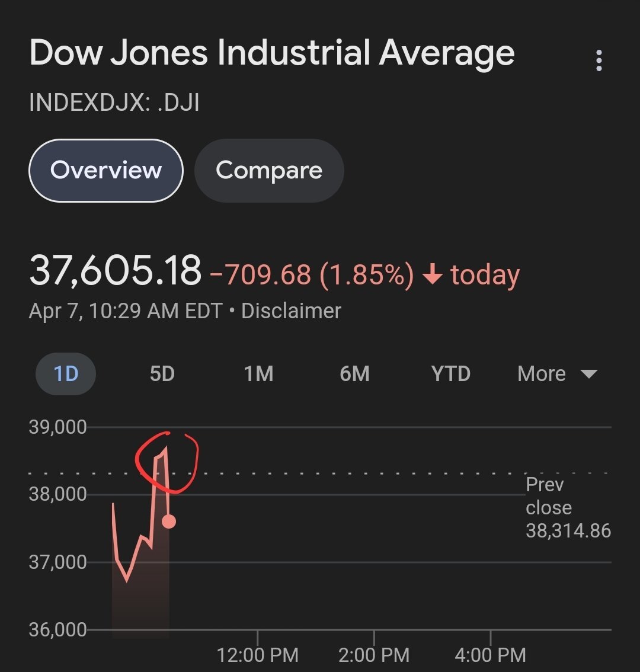Click the 37,605.18 current price value
The image size is (640, 672).
[x=116, y=271]
